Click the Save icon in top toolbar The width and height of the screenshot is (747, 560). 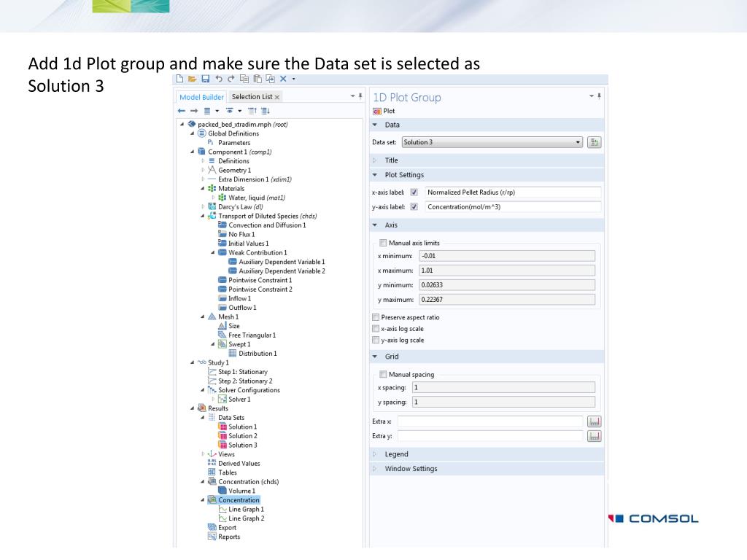[x=206, y=79]
